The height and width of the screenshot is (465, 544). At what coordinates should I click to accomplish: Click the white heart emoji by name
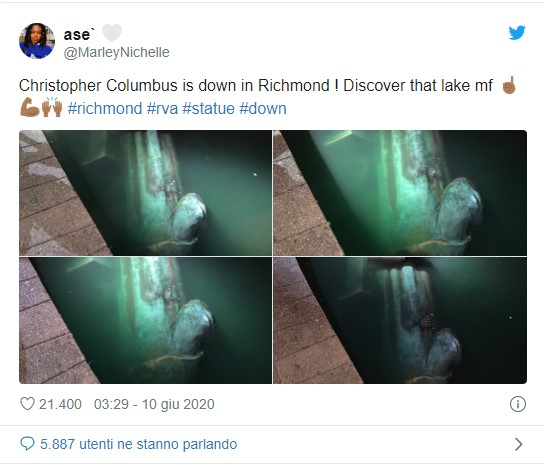pos(112,33)
